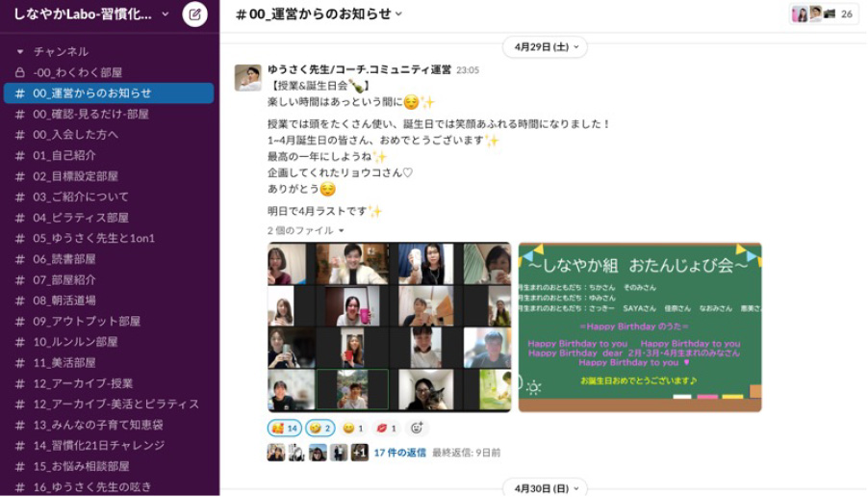
Task: Open channel 00_確認-見るだけ-部屋
Action: coord(109,115)
